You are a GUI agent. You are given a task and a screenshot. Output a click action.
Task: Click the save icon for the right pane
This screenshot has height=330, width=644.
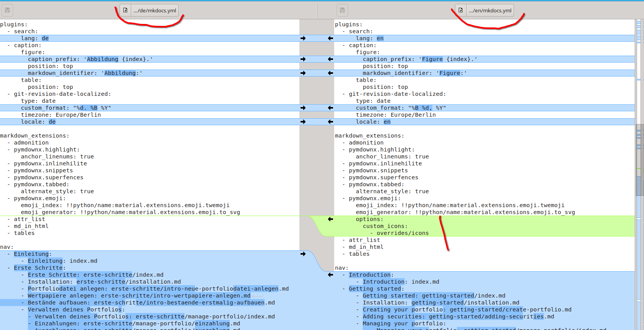click(x=342, y=10)
